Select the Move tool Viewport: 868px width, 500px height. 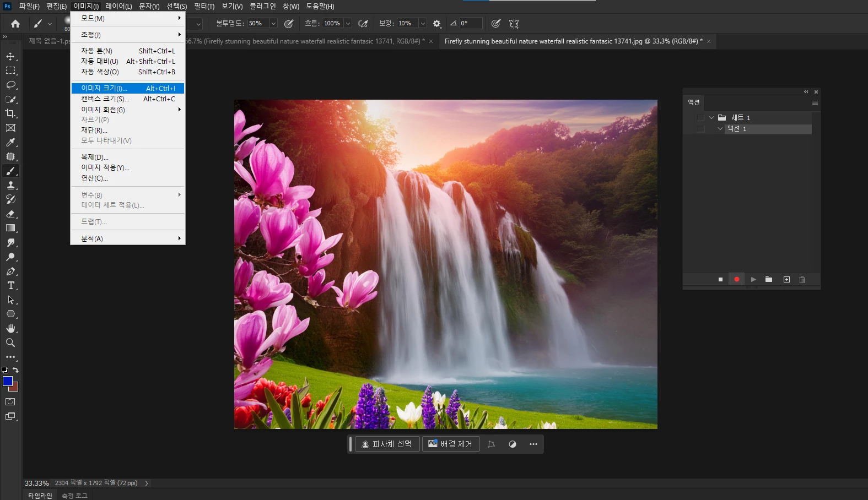(x=10, y=56)
